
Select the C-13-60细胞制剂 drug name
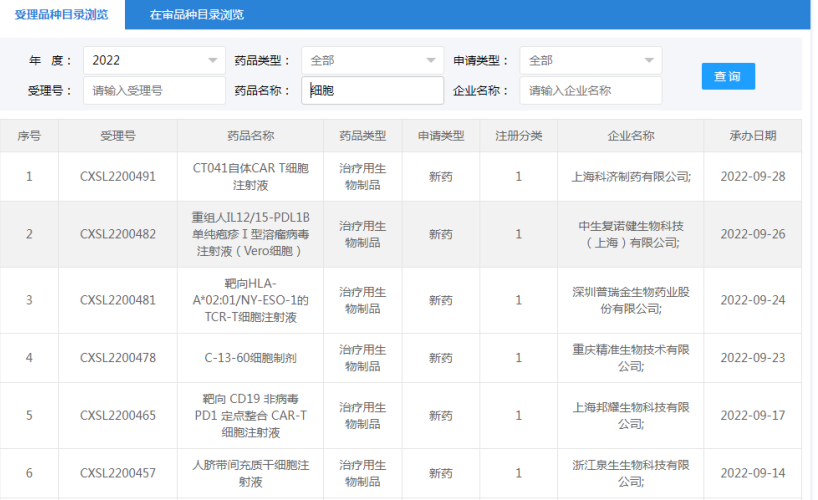[250, 358]
